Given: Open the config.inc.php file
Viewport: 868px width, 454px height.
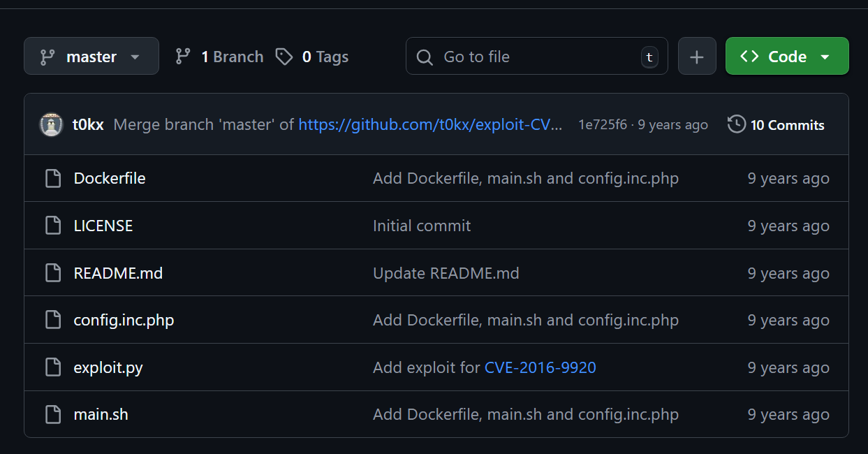Looking at the screenshot, I should click(x=124, y=320).
